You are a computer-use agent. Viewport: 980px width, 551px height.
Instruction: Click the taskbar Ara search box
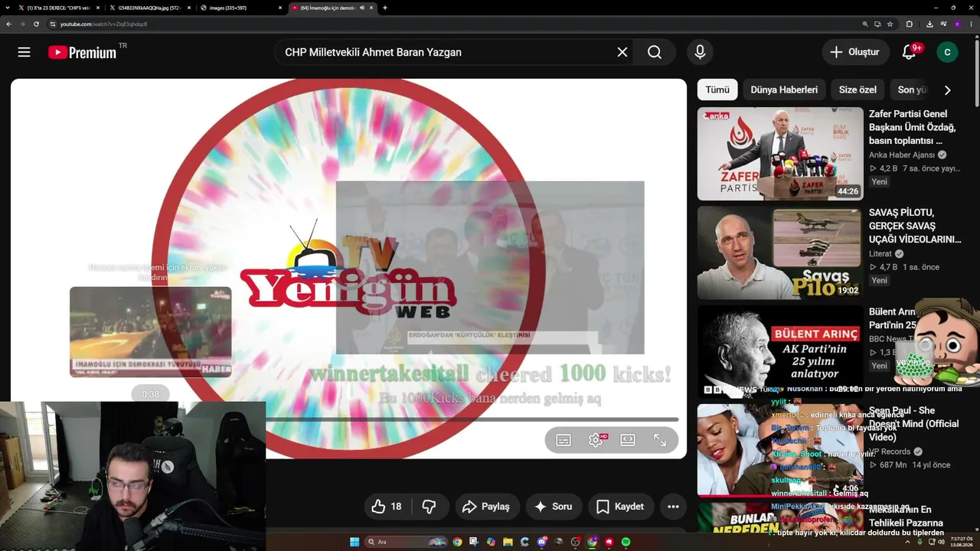[404, 542]
